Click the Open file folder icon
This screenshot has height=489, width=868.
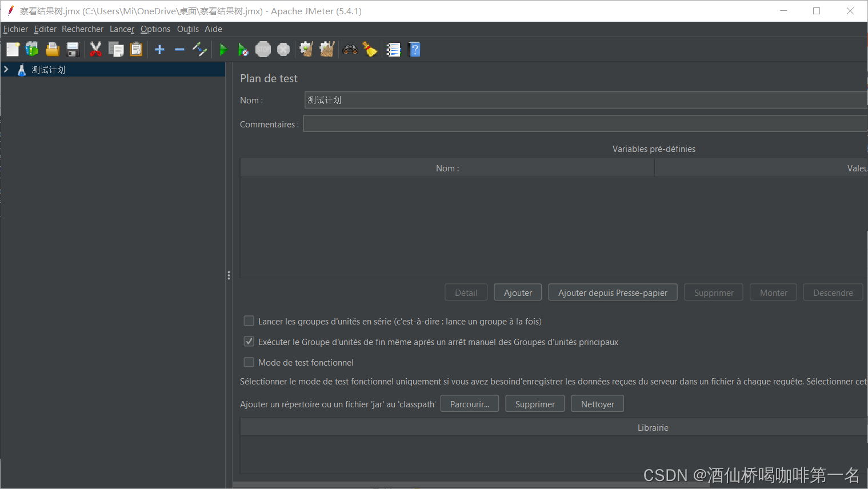pyautogui.click(x=53, y=50)
